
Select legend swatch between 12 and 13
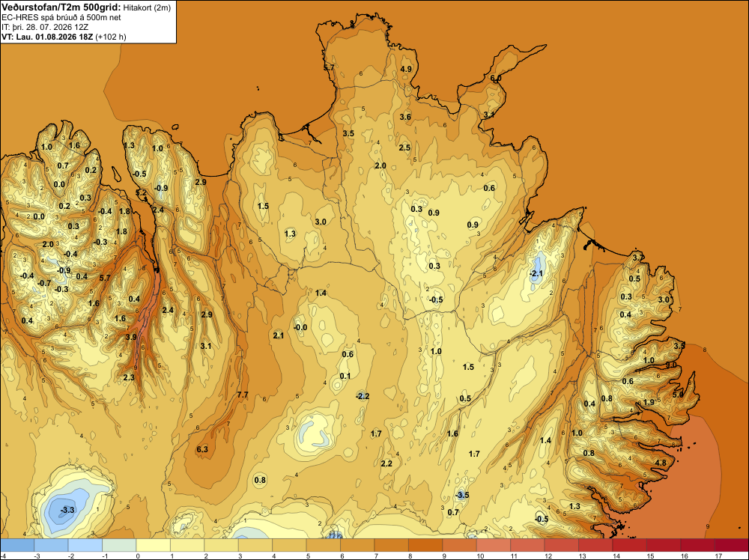pyautogui.click(x=562, y=544)
